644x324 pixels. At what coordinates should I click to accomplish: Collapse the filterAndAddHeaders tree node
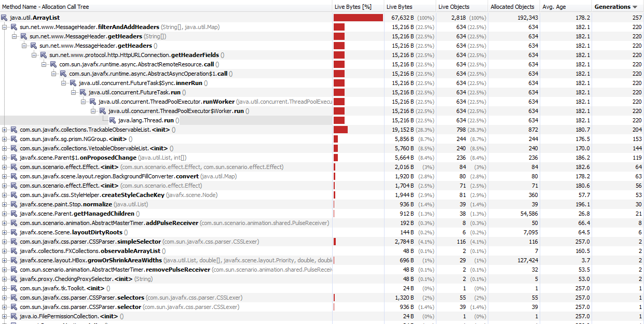coord(5,27)
